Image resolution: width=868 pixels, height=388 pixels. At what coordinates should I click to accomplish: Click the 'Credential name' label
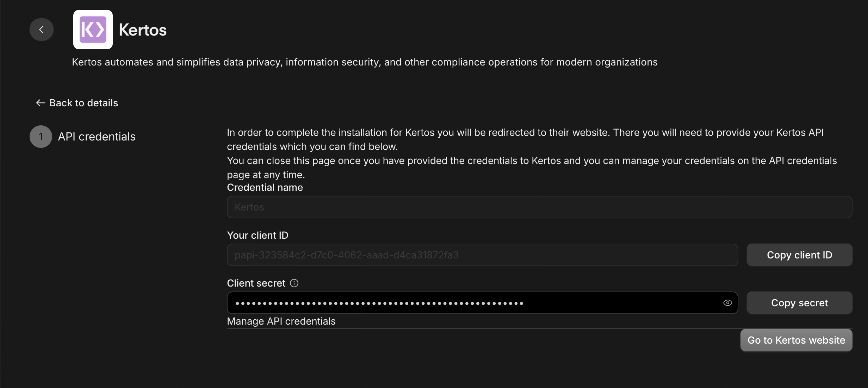[x=265, y=187]
